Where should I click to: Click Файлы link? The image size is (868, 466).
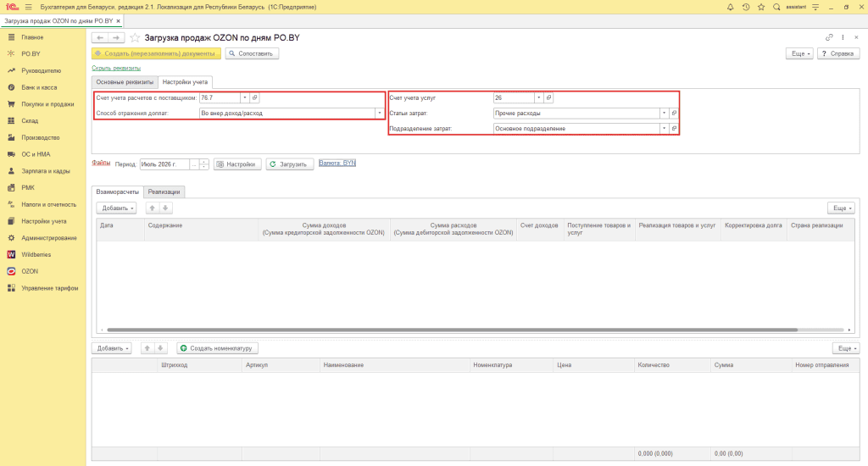(101, 163)
